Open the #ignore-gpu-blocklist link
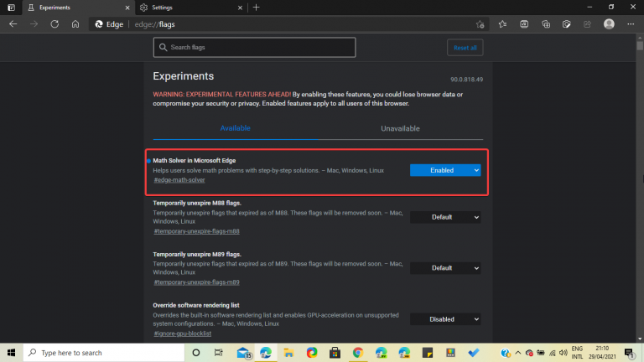 point(183,334)
